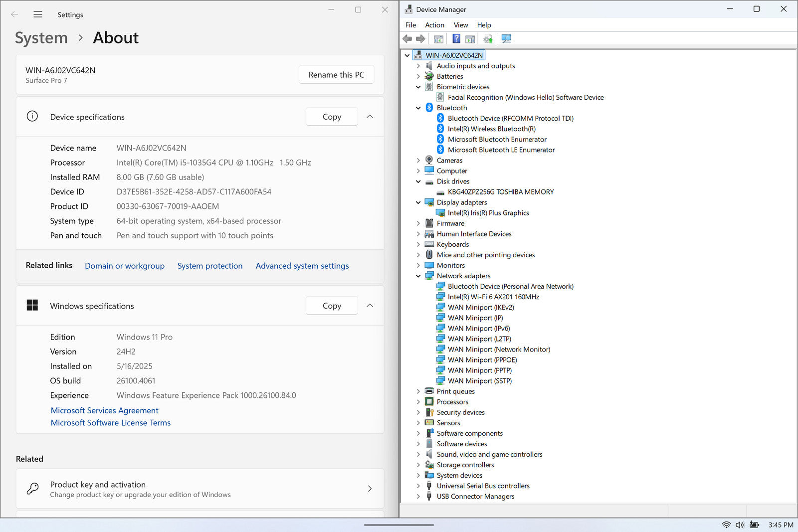Click Update driver software toolbar icon
This screenshot has width=798, height=532.
[488, 39]
